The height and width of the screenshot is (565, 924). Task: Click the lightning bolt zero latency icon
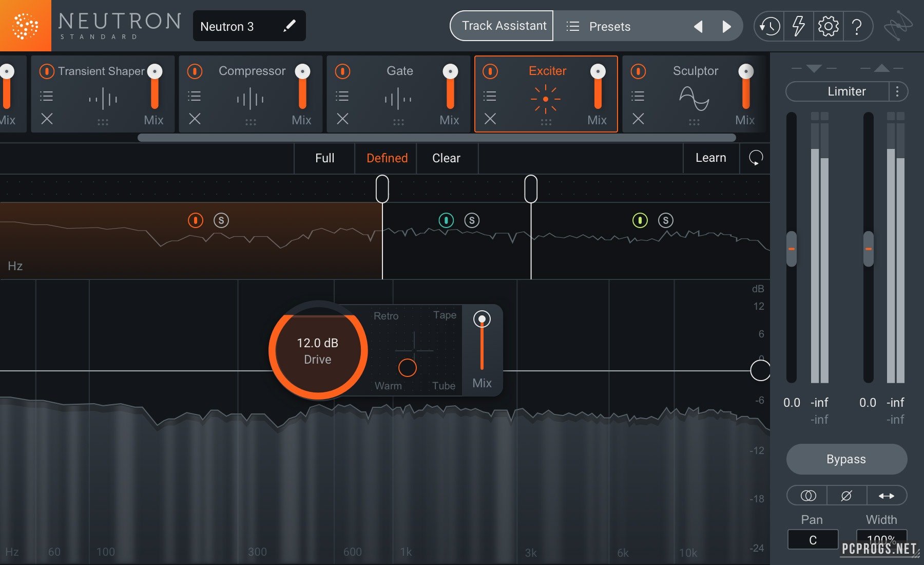tap(798, 26)
